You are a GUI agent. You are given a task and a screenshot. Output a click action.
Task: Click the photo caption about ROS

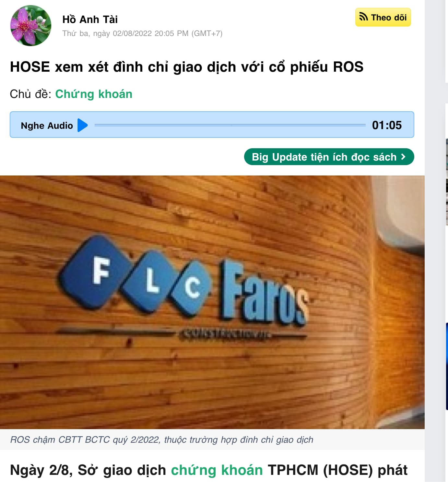(162, 440)
